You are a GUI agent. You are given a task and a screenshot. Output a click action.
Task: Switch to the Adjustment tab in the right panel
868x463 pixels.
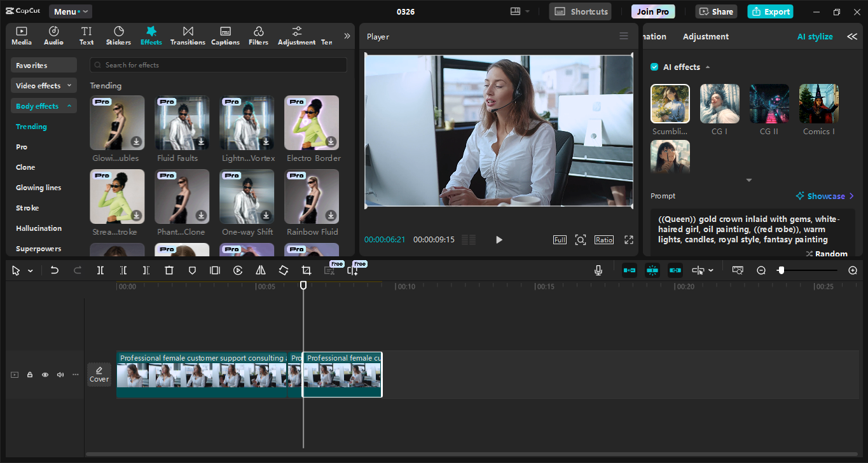point(705,36)
